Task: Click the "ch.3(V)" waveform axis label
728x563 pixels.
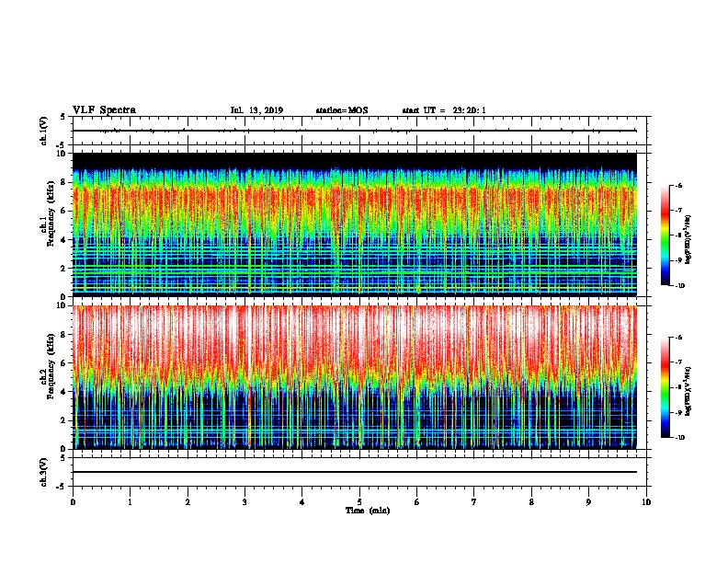Action: point(44,472)
